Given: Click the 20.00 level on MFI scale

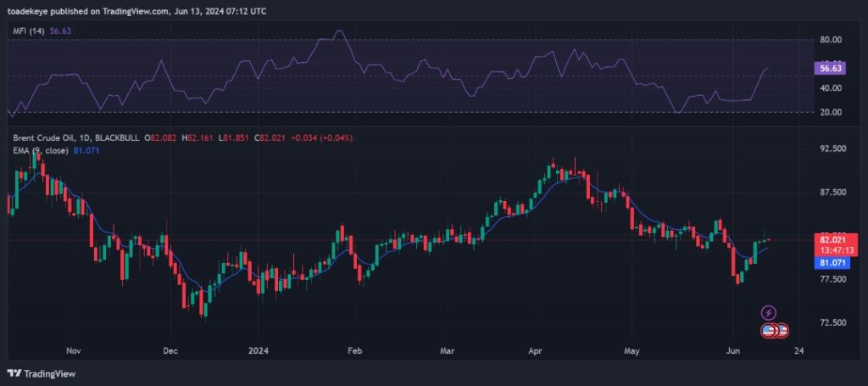Looking at the screenshot, I should (x=830, y=112).
